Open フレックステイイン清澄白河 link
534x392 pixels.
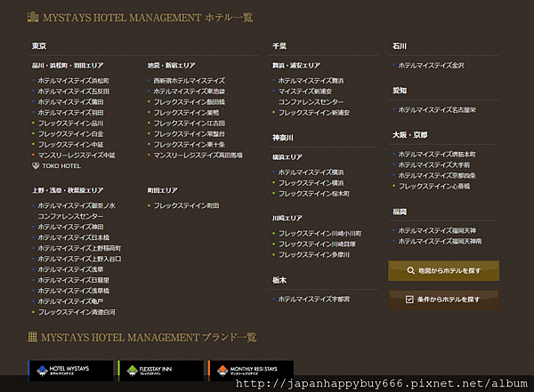tap(77, 312)
